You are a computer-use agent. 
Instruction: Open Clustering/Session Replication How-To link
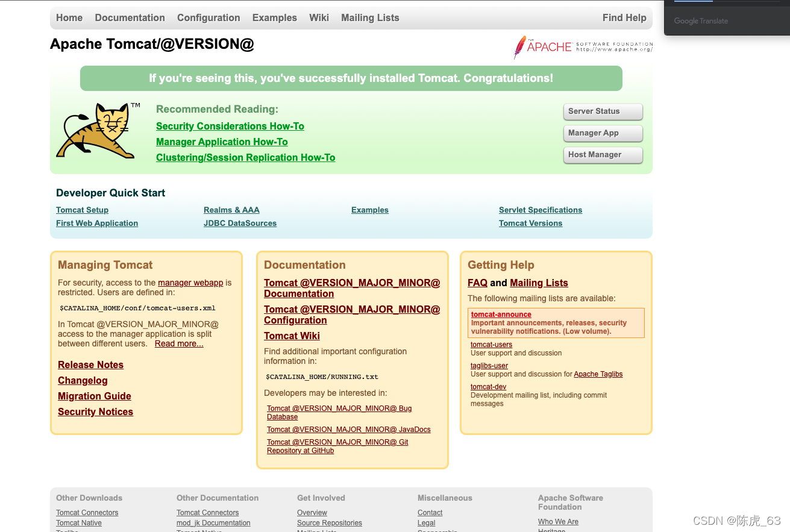[245, 157]
